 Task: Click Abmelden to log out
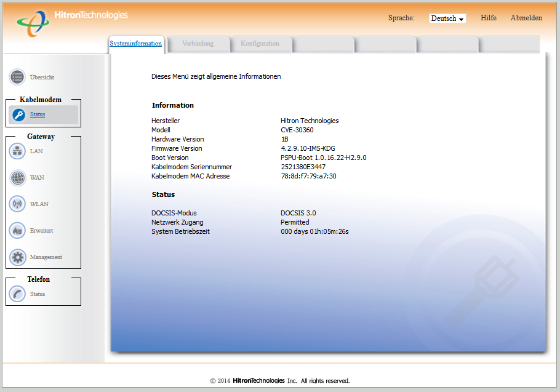coord(526,18)
